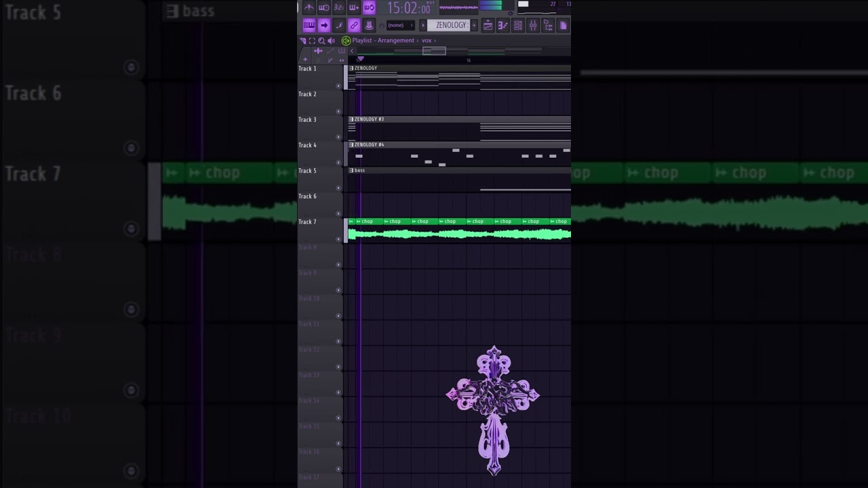Toggle wait for input to start playing

pos(323,7)
